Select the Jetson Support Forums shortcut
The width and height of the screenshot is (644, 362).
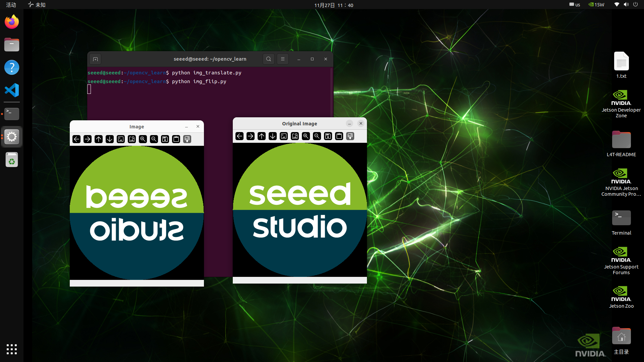click(x=621, y=261)
